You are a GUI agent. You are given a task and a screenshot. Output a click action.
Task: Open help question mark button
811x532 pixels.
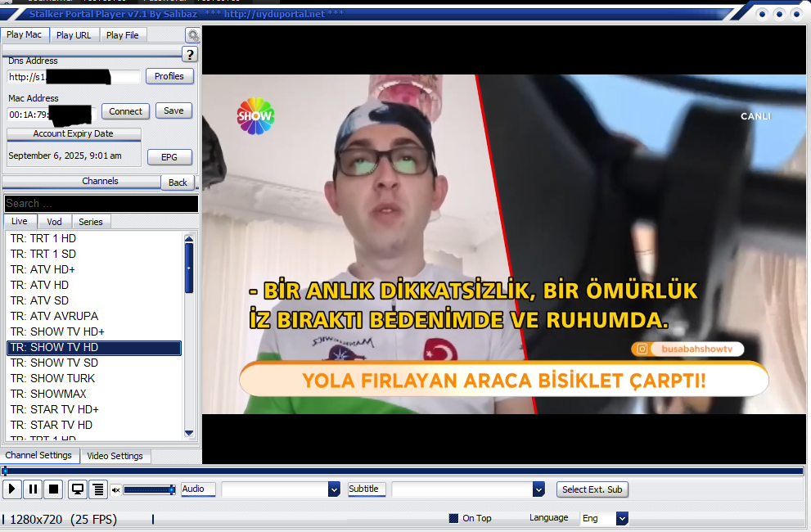tap(190, 54)
